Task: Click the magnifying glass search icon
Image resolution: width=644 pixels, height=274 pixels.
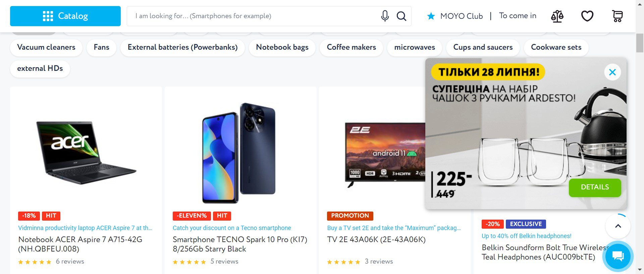Action: pyautogui.click(x=401, y=16)
